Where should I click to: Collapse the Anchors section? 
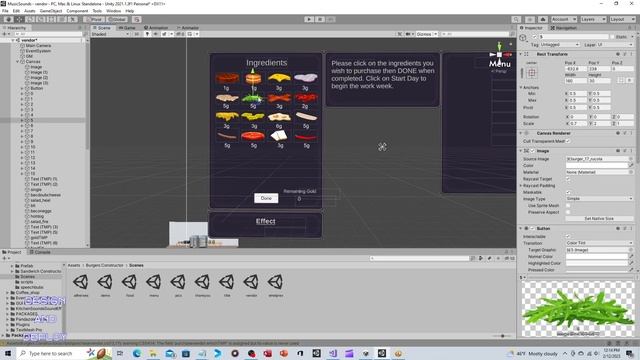521,87
